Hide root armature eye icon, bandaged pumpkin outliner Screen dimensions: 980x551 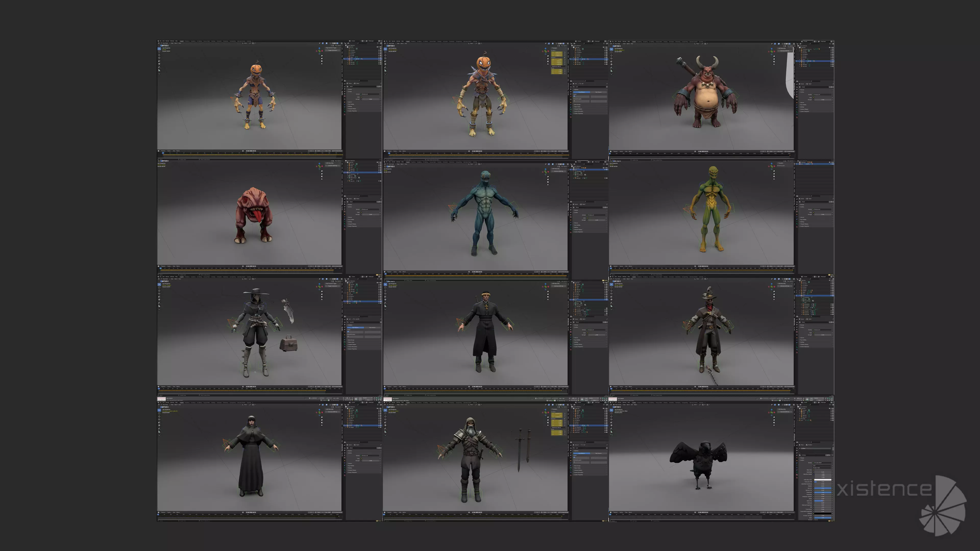(x=605, y=59)
